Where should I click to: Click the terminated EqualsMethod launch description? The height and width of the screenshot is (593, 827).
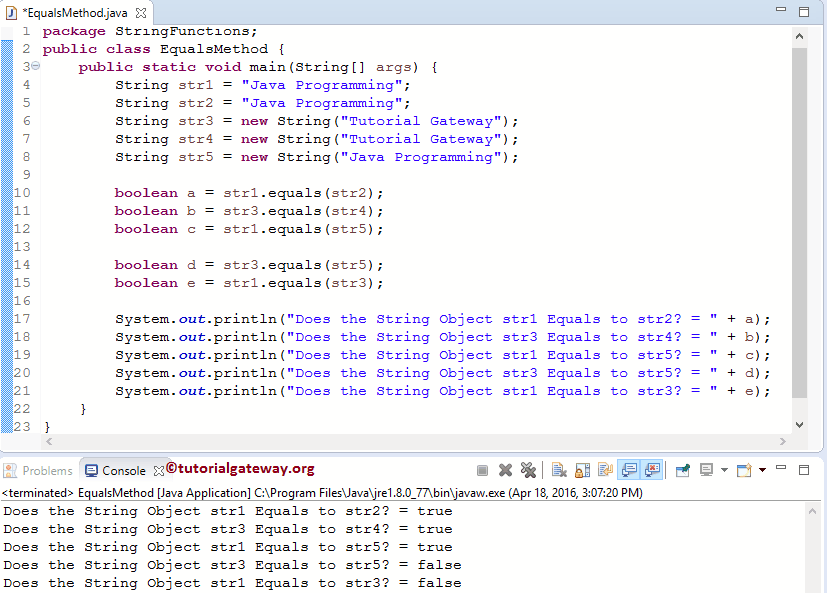click(322, 493)
